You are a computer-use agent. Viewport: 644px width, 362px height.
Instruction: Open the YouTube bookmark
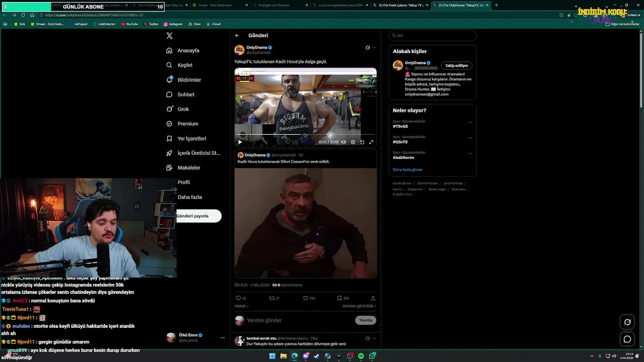point(129,24)
